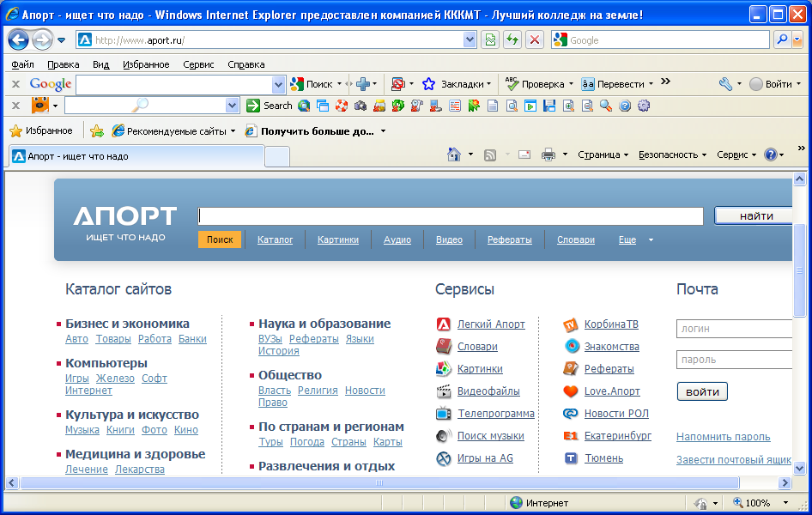This screenshot has height=515, width=812.
Task: Close the Google toolbar with its X
Action: 16,84
